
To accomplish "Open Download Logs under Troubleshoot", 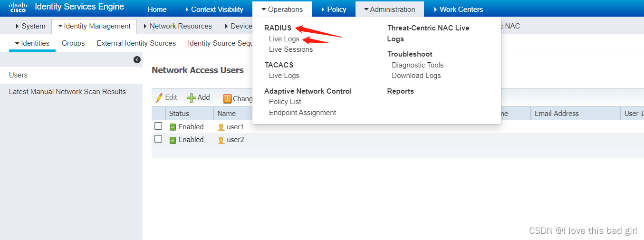I will tap(416, 76).
